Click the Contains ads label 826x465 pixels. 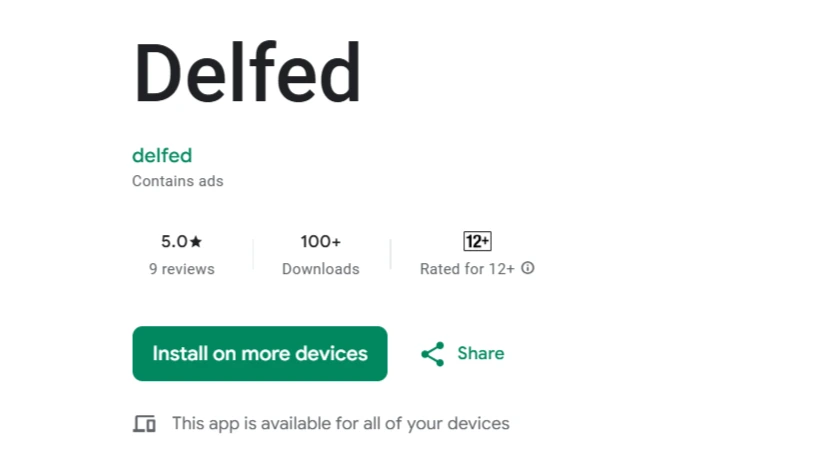click(x=178, y=181)
